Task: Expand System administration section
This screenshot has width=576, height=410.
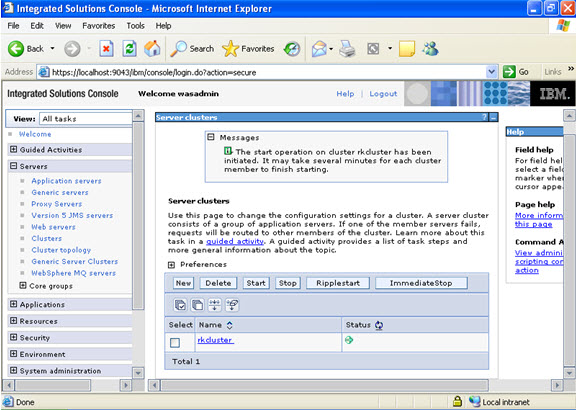Action: pos(14,370)
